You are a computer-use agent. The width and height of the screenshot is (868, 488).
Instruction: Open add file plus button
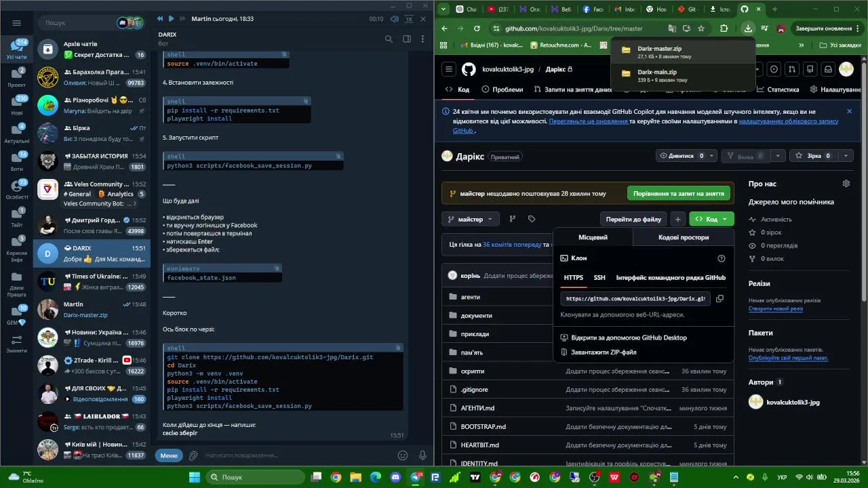(677, 219)
